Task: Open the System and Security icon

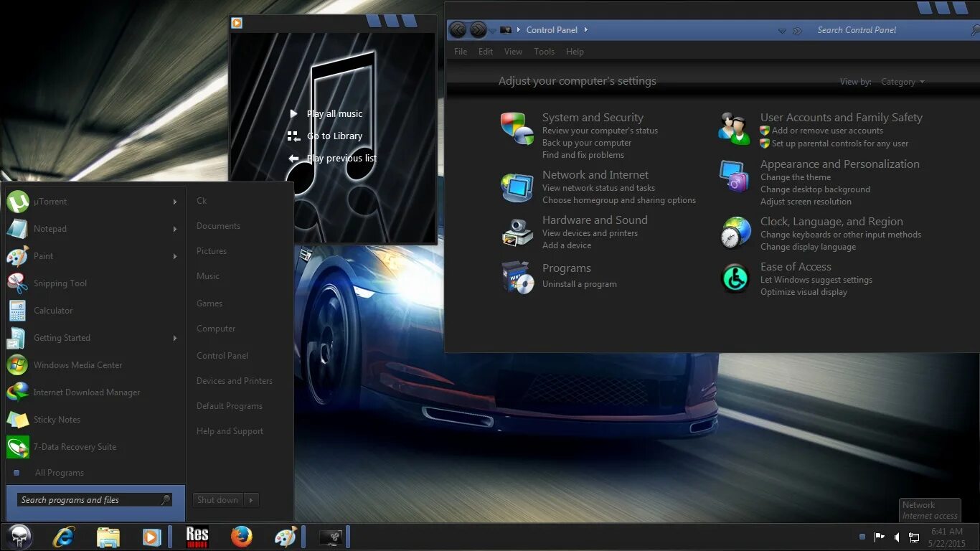Action: coord(517,128)
